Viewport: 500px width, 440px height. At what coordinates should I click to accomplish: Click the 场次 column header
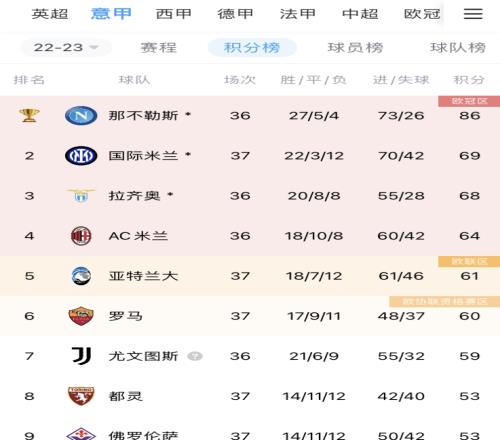click(x=240, y=80)
